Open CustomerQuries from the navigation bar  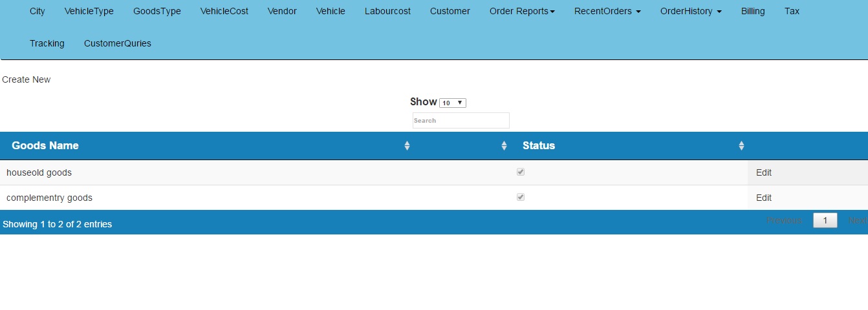118,43
